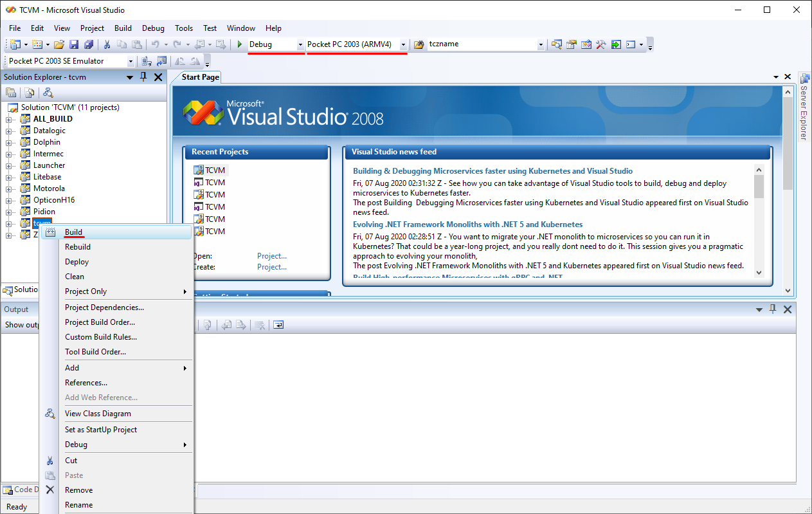The width and height of the screenshot is (812, 514).
Task: Choose Build in the context menu
Action: [x=116, y=232]
